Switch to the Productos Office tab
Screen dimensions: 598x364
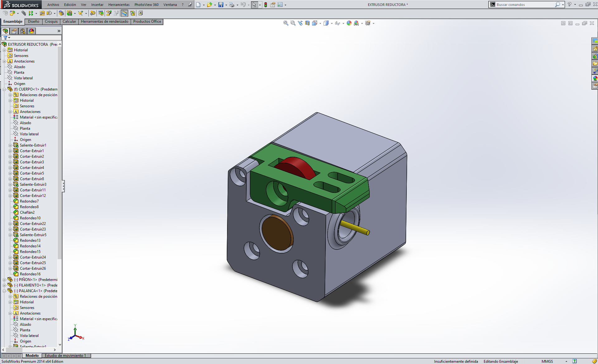(147, 21)
